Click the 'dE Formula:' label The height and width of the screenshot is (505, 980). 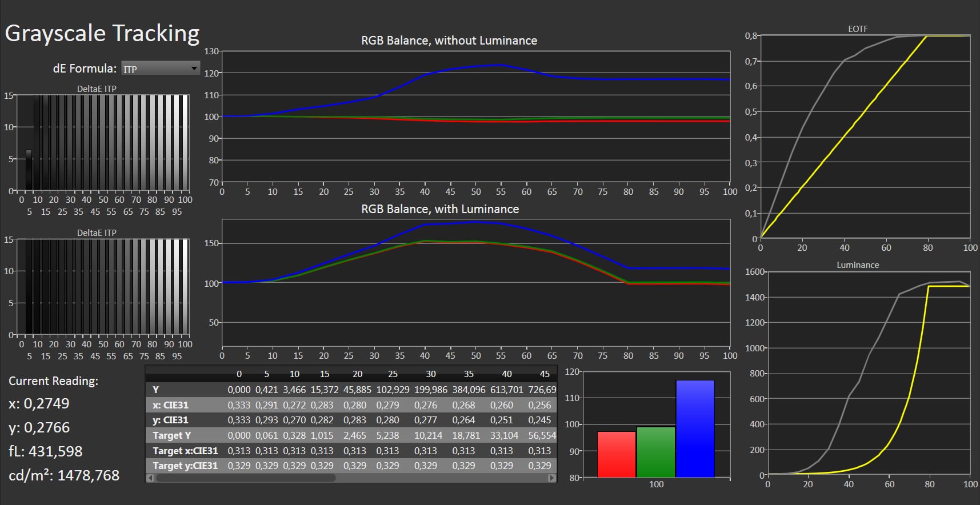pos(85,69)
